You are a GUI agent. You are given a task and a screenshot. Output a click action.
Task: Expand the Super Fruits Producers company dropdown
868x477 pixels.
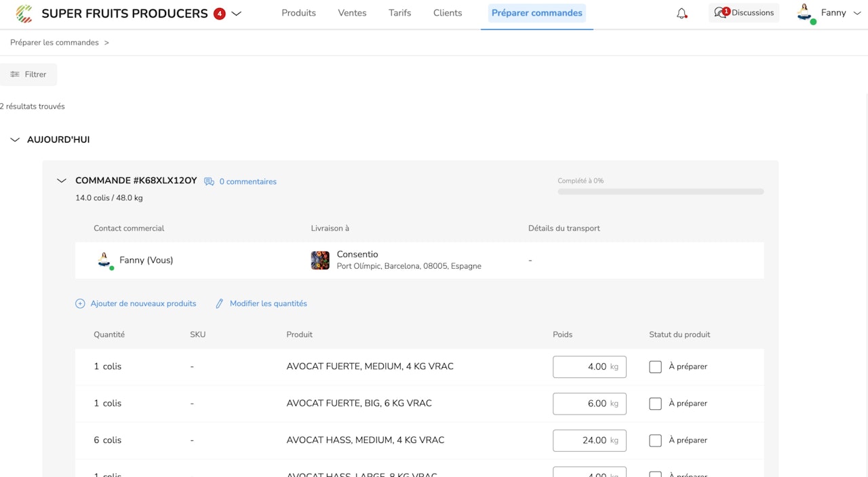click(237, 14)
